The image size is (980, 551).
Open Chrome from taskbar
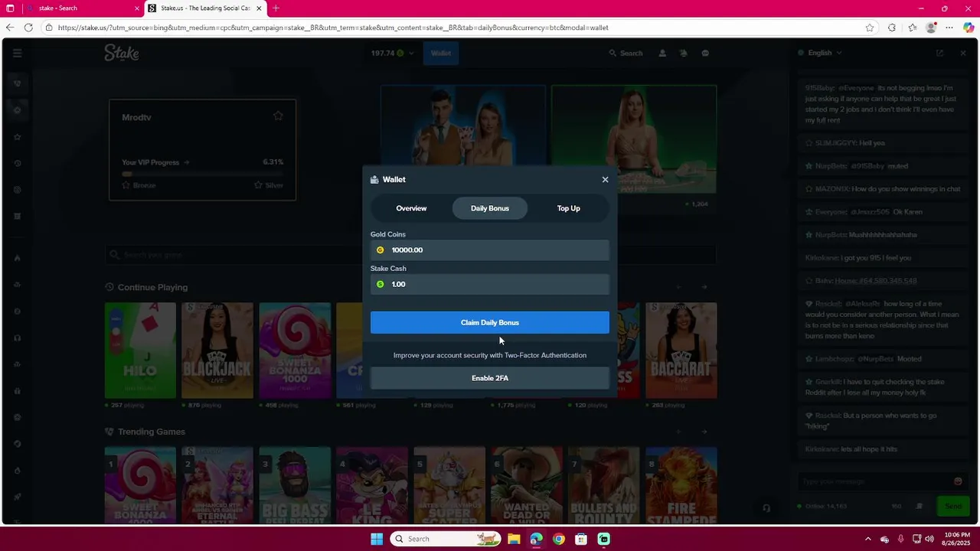point(559,539)
